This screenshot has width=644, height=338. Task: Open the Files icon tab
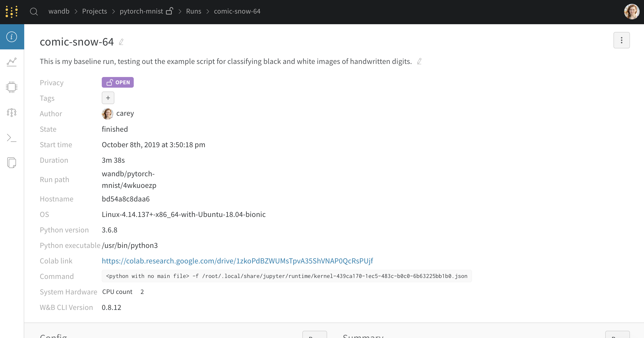pyautogui.click(x=12, y=163)
